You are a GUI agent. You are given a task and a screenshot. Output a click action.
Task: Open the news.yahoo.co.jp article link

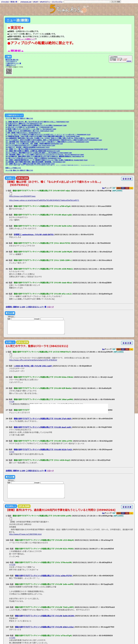point(44,200)
